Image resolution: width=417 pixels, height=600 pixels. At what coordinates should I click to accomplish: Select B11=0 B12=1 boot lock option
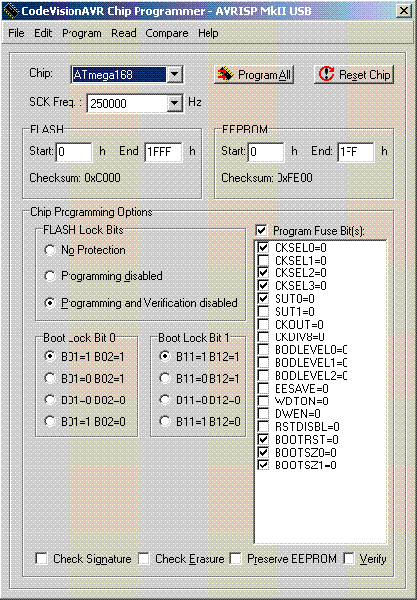pyautogui.click(x=199, y=378)
